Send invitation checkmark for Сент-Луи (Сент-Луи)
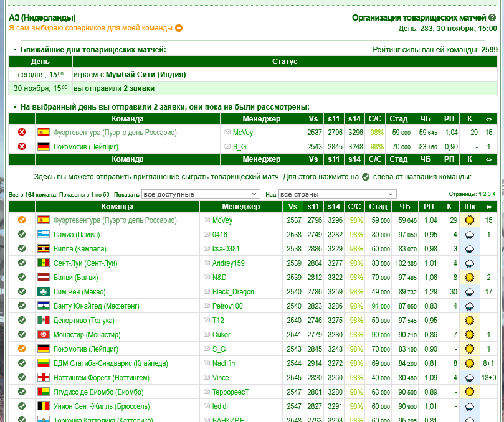Viewport: 504px width, 422px height. tap(22, 263)
